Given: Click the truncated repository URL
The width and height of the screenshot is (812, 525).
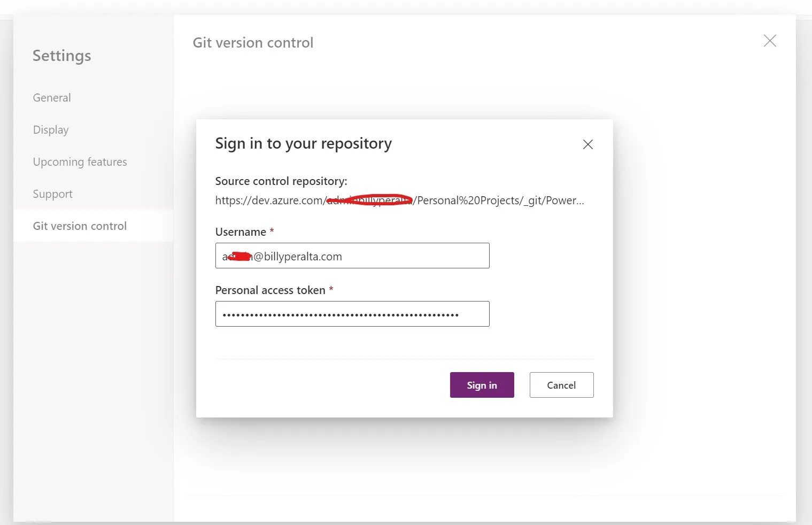Looking at the screenshot, I should click(399, 200).
